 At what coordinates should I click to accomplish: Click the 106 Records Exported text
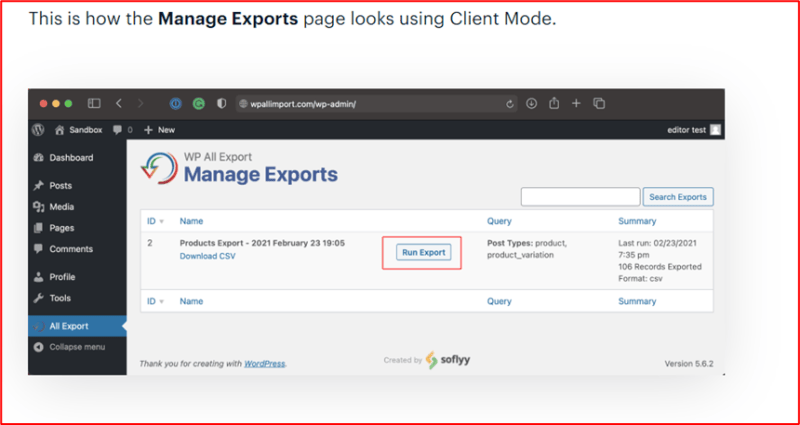[660, 267]
